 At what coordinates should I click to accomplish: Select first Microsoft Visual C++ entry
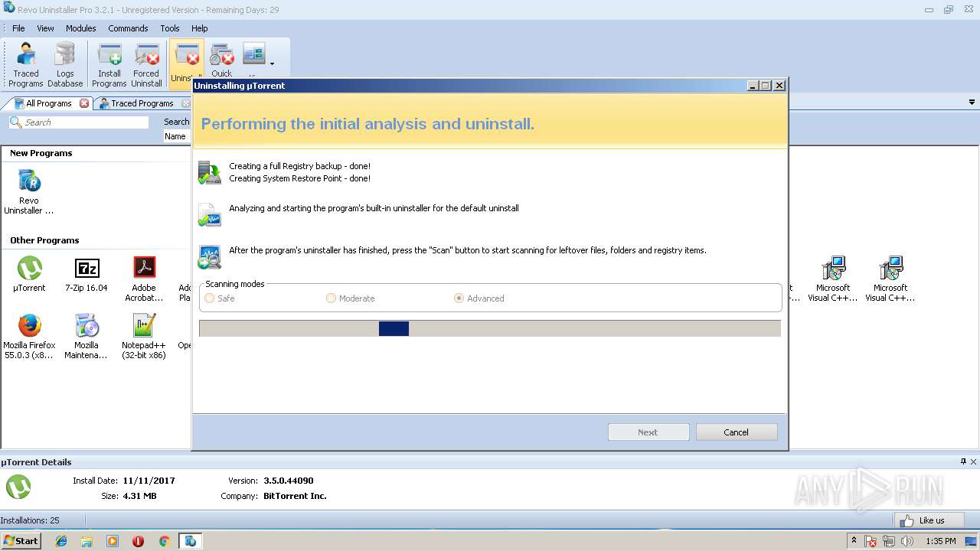pos(833,279)
